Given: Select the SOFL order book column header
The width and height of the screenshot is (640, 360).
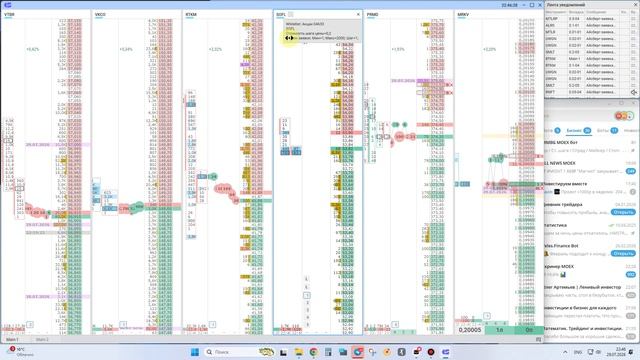Looking at the screenshot, I should tap(281, 14).
